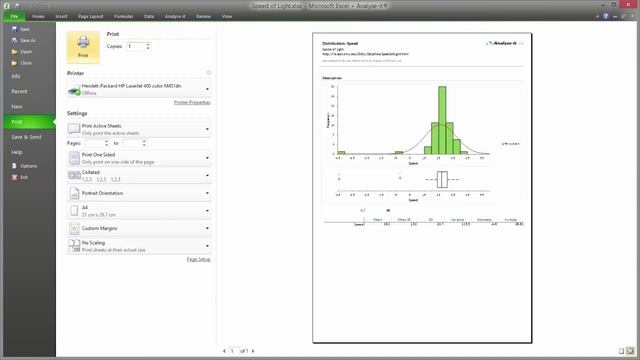Click the printer status info icon

209,73
